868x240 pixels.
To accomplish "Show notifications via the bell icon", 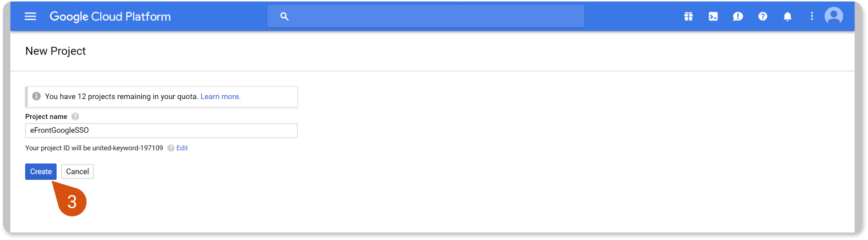I will pyautogui.click(x=787, y=16).
